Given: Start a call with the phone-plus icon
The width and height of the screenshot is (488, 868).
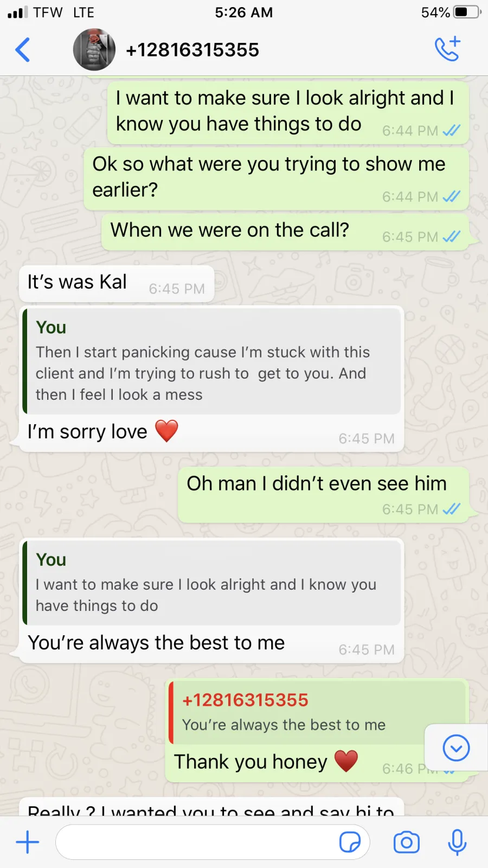Looking at the screenshot, I should [x=448, y=49].
